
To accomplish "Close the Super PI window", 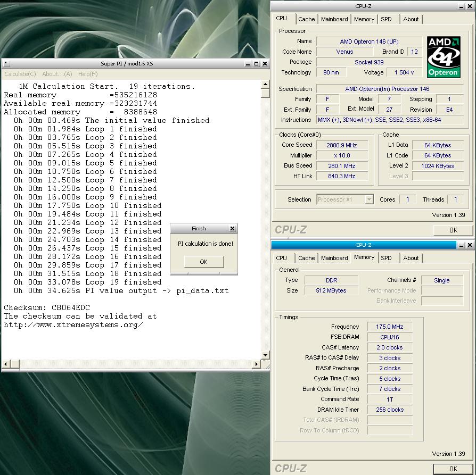I will (x=265, y=64).
